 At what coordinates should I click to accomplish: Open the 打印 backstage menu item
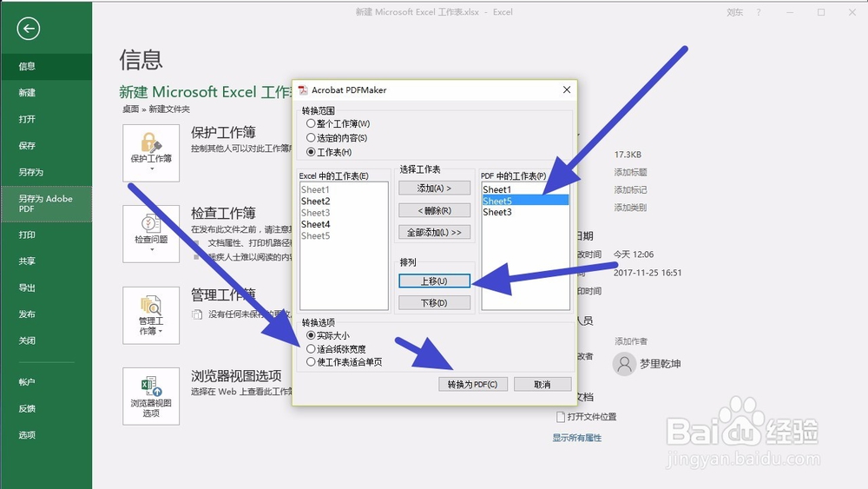47,235
